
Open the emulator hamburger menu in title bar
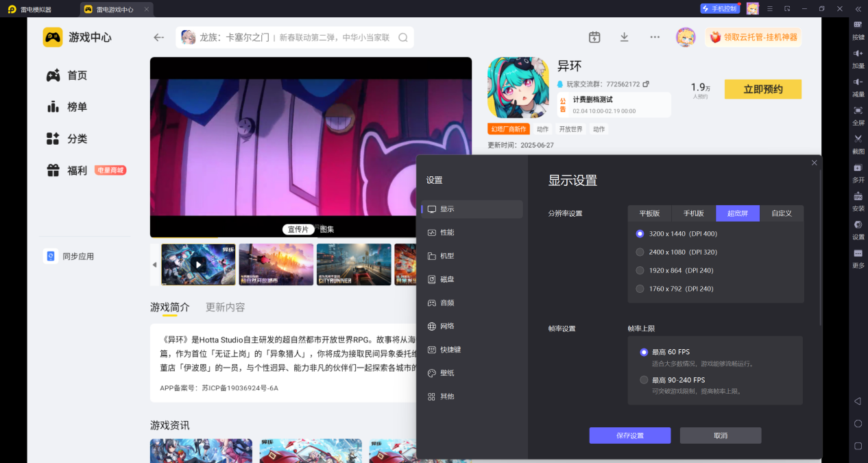click(x=770, y=9)
